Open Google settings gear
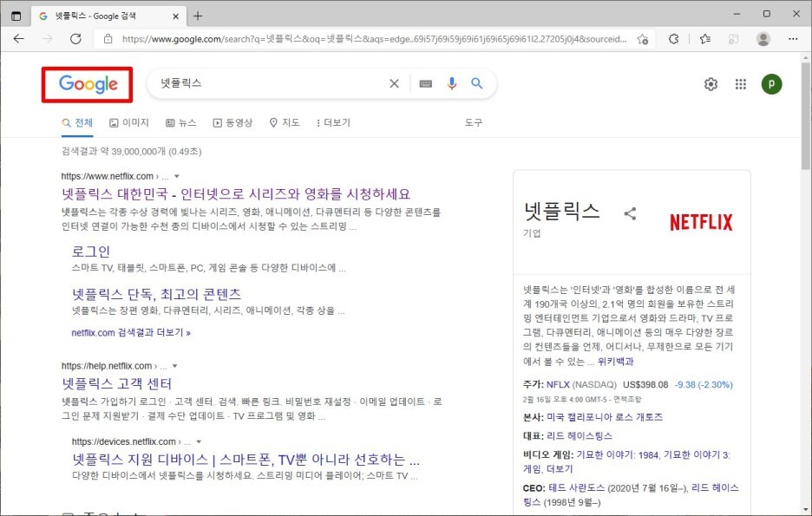The image size is (812, 516). pos(711,84)
